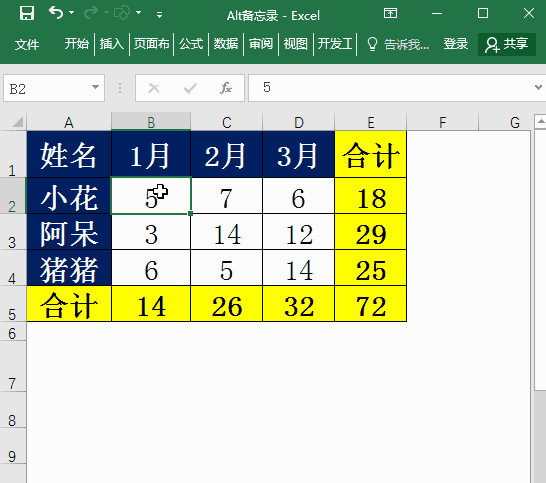The height and width of the screenshot is (483, 546).
Task: Switch to the 公式 ribbon tab
Action: 191,44
